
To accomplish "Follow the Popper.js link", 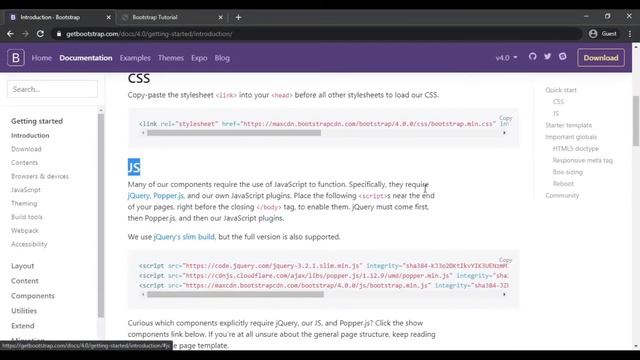I will click(x=168, y=196).
